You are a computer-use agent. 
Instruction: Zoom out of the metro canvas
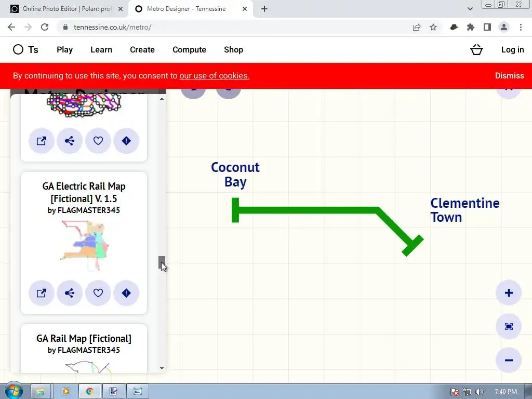coord(509,360)
